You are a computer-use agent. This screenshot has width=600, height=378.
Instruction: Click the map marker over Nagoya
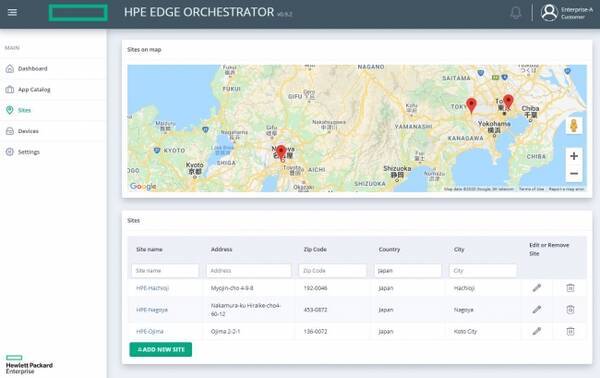click(281, 152)
